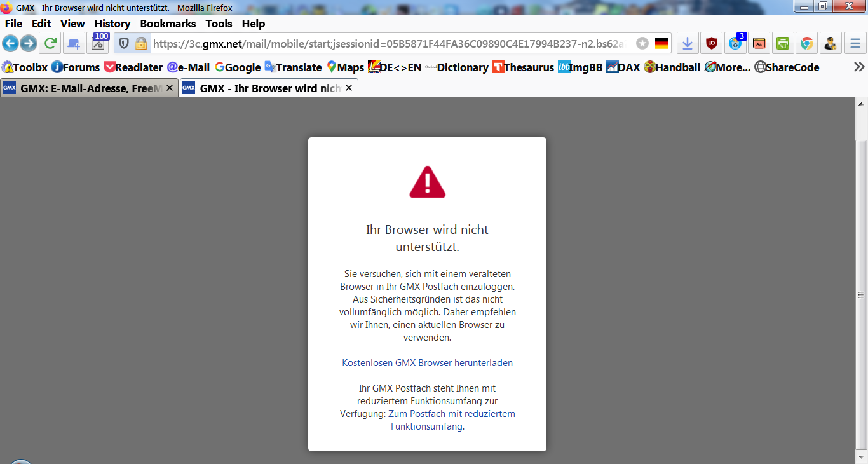Viewport: 868px width, 464px height.
Task: Close the 'Ihr Browser wird nicht' tab
Action: (x=348, y=88)
